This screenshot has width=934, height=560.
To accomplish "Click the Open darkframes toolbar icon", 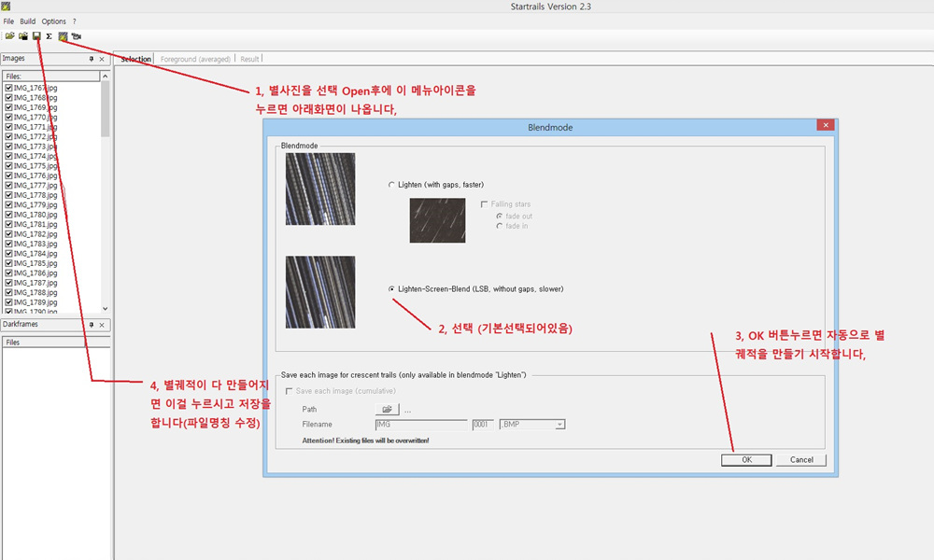I will tap(22, 36).
